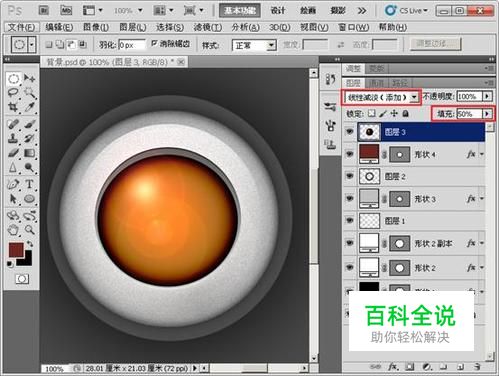Select the Type tool
Viewport: 499px width, 376px height.
29,184
